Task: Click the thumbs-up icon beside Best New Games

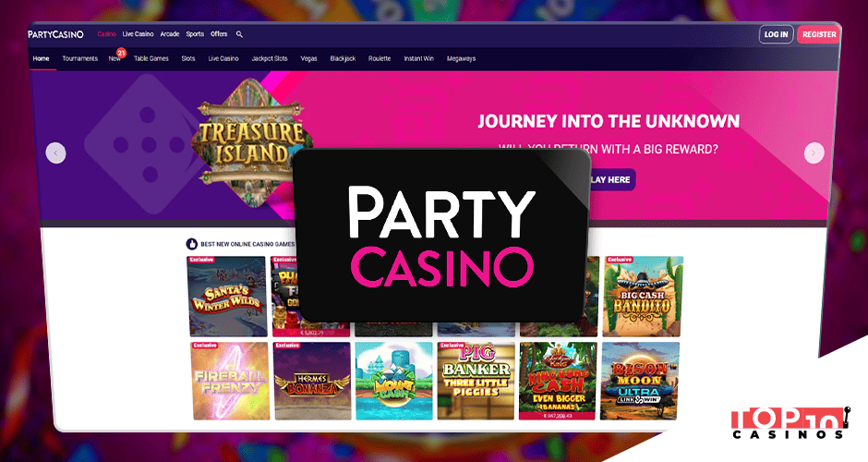Action: [191, 244]
